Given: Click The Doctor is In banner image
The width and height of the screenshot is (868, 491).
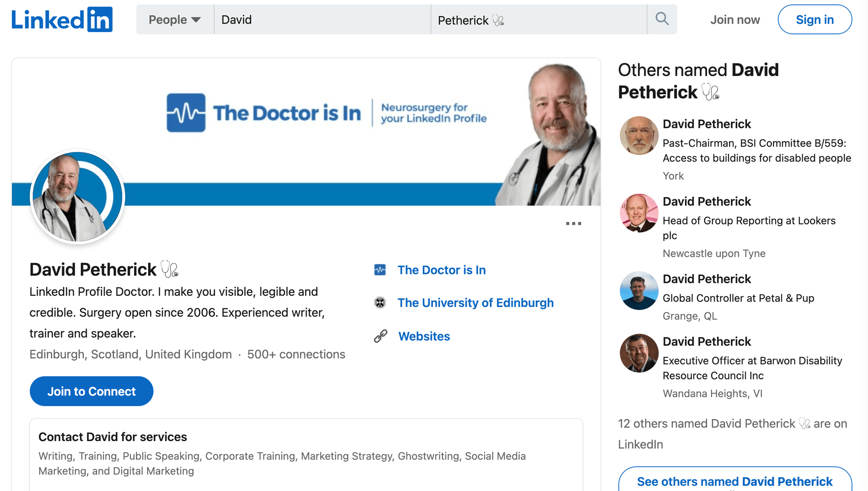Looking at the screenshot, I should pyautogui.click(x=306, y=132).
